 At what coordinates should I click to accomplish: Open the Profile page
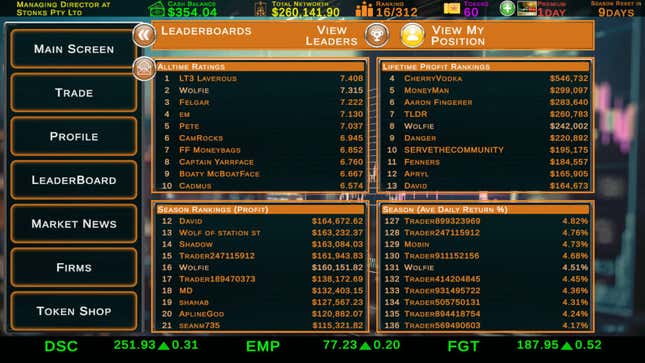[x=74, y=136]
